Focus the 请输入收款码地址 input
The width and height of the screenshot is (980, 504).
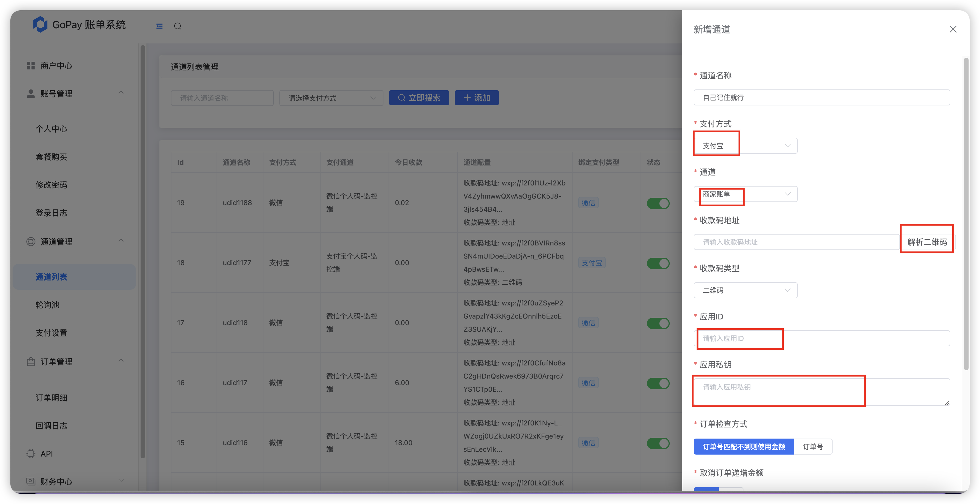[x=796, y=242]
